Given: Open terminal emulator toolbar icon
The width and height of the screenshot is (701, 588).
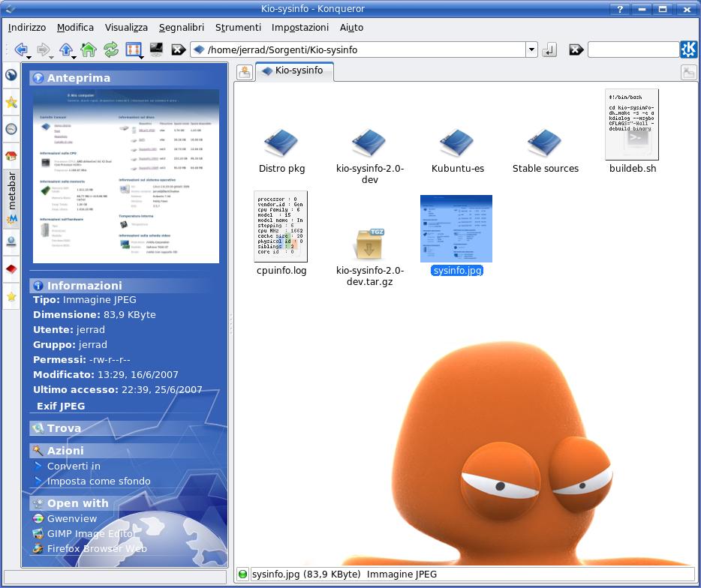Looking at the screenshot, I should (156, 49).
